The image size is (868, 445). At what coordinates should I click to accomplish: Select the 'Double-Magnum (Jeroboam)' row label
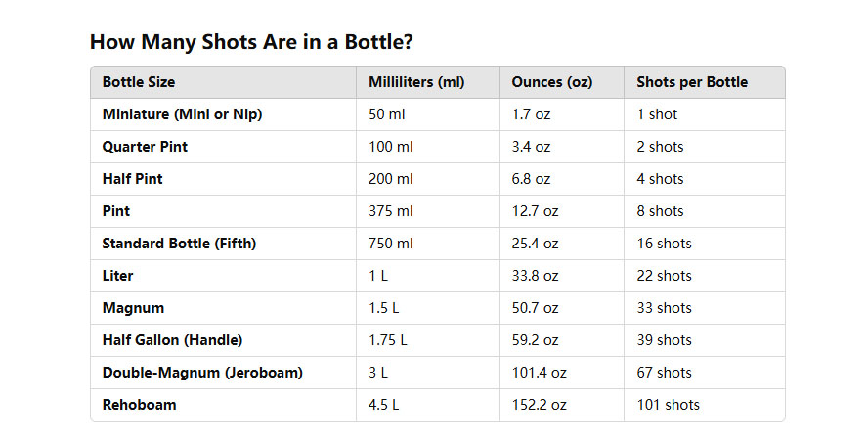pyautogui.click(x=202, y=373)
